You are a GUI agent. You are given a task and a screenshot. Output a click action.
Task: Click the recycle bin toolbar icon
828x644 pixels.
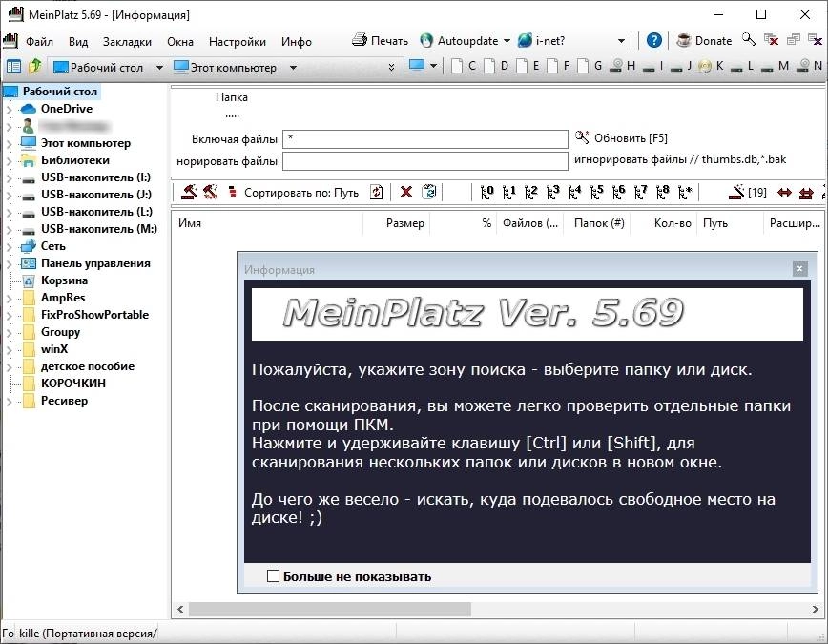(x=429, y=192)
